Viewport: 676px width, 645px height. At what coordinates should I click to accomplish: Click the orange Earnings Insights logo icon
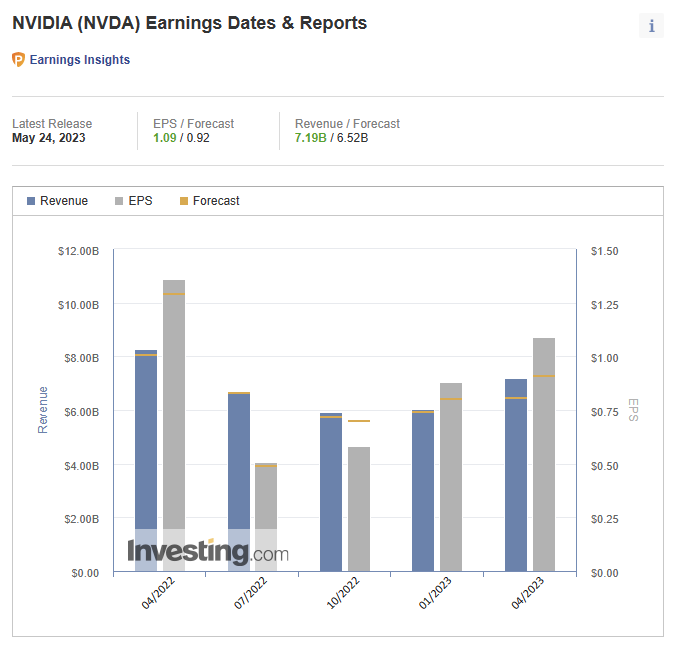18,59
